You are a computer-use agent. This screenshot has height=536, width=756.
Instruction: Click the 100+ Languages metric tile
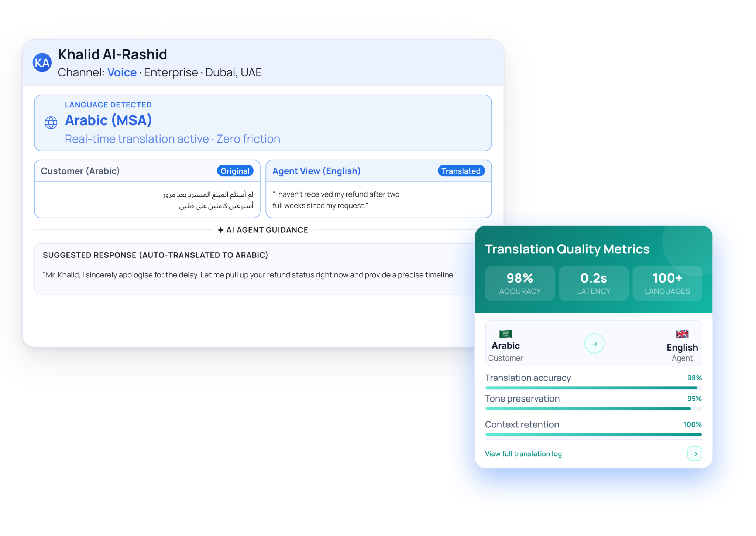[x=667, y=283]
